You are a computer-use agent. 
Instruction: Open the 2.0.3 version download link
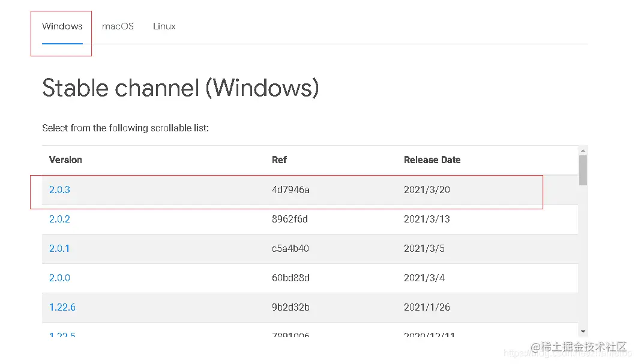(59, 189)
